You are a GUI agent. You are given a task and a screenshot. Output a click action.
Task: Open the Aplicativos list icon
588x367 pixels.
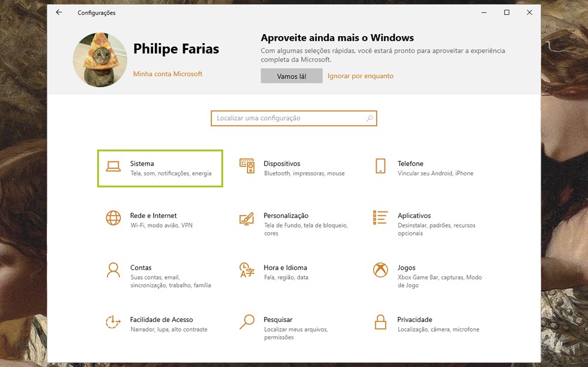[x=380, y=217]
